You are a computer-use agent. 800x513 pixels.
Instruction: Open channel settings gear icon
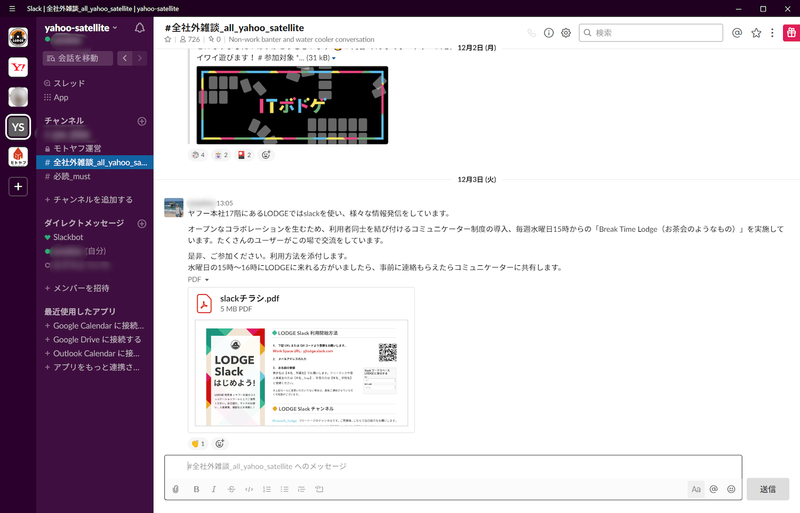pos(566,33)
